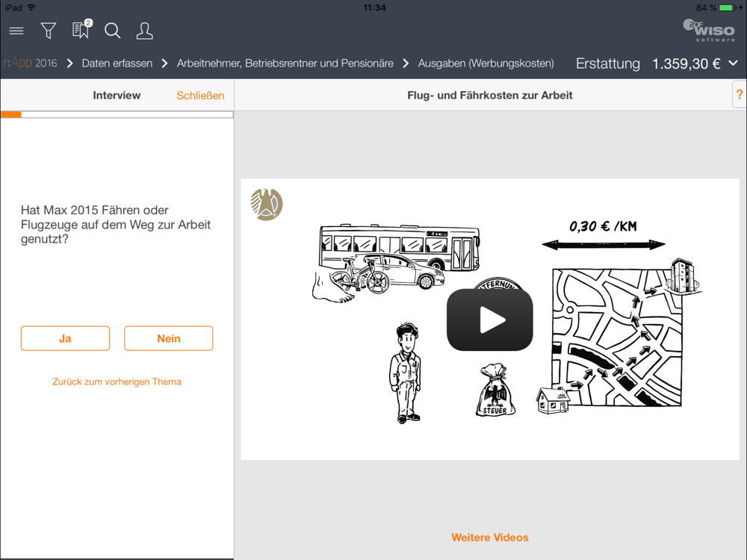
Task: Answer Ja to the question
Action: click(65, 338)
